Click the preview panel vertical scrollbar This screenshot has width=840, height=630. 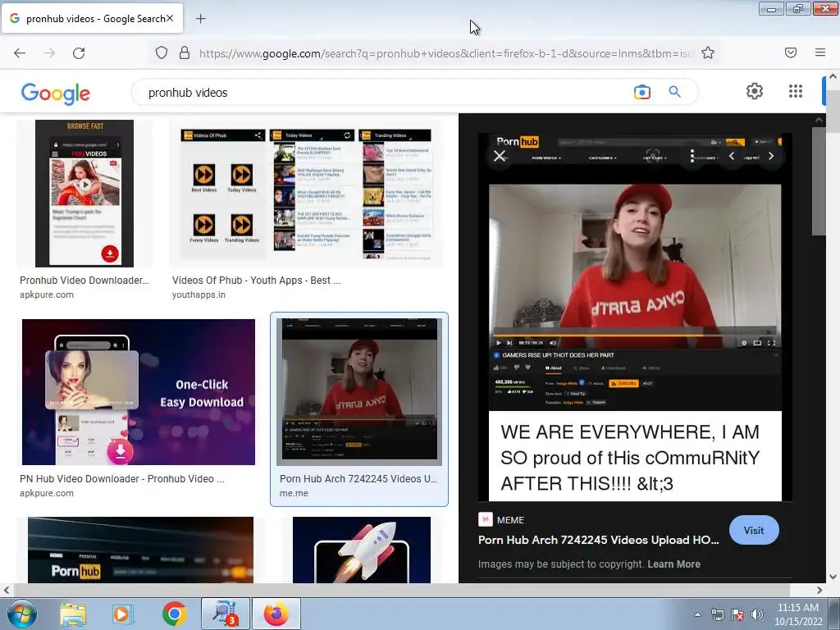[x=818, y=181]
